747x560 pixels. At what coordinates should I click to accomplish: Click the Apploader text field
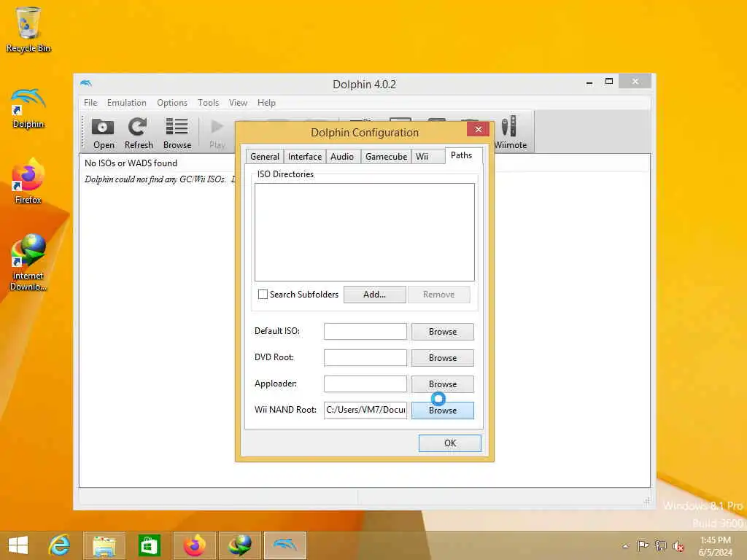coord(365,384)
